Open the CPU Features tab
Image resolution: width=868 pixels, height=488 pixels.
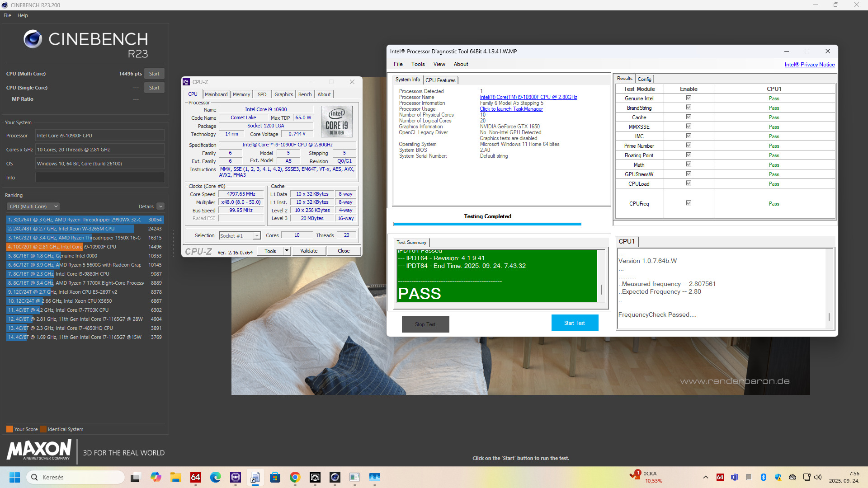point(440,80)
